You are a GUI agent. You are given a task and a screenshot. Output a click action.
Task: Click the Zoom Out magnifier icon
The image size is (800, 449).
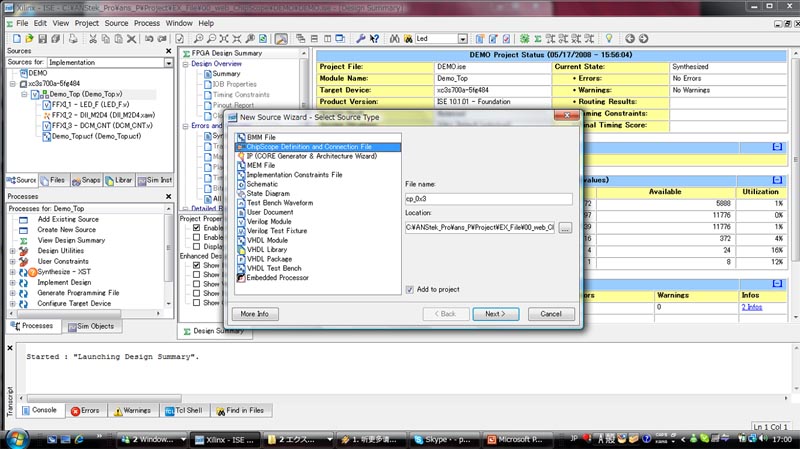211,39
